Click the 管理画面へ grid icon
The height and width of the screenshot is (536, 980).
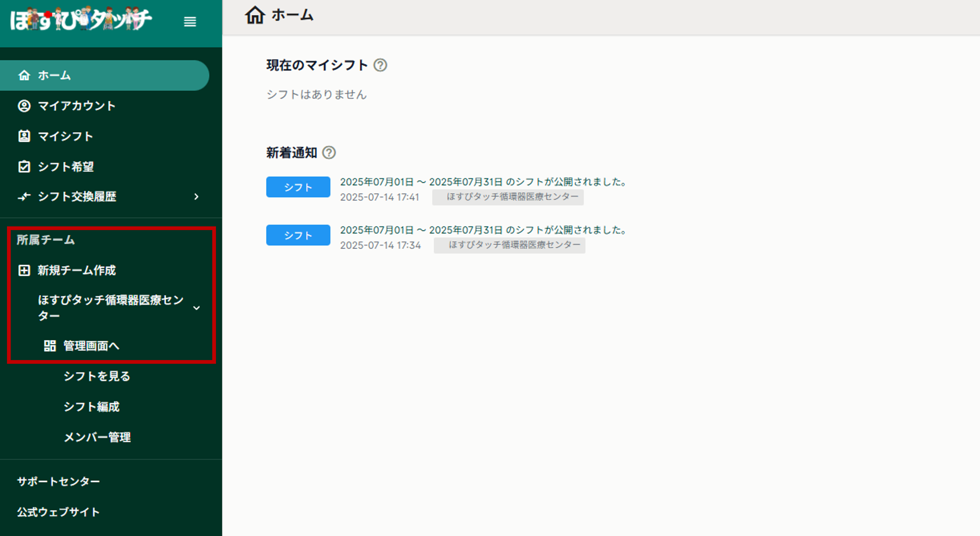tap(49, 346)
